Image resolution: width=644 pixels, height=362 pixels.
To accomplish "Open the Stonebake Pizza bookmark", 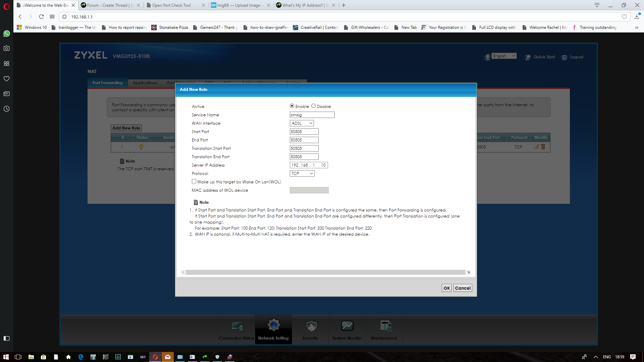I will pos(170,27).
